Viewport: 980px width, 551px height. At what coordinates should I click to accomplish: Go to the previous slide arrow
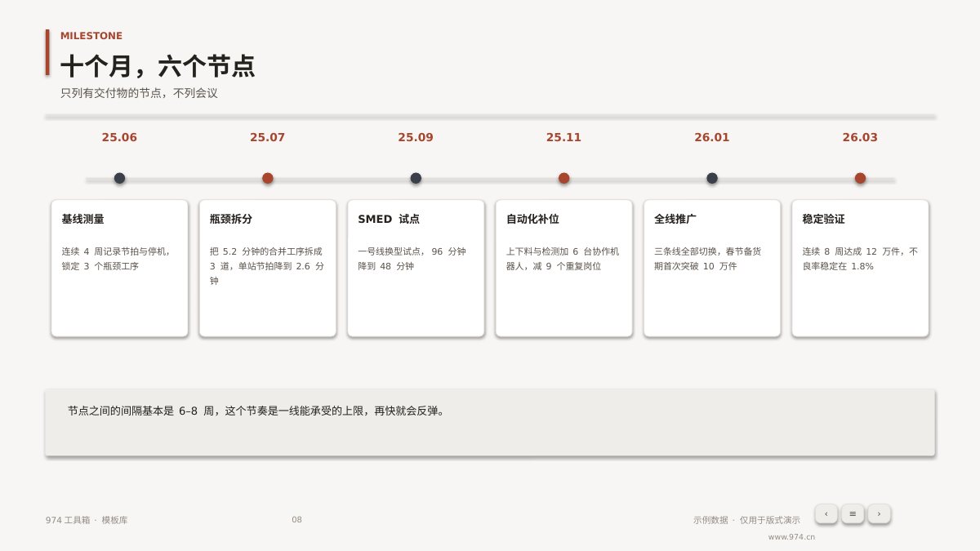click(826, 513)
